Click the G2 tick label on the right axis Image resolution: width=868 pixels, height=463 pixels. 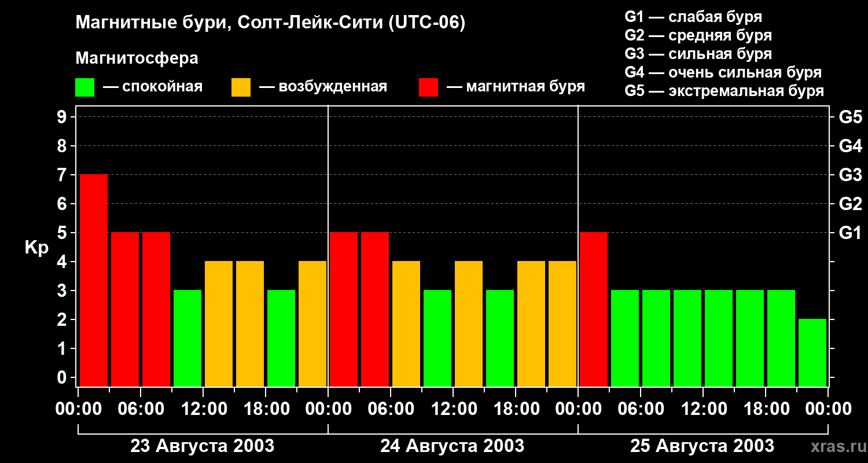click(x=851, y=204)
